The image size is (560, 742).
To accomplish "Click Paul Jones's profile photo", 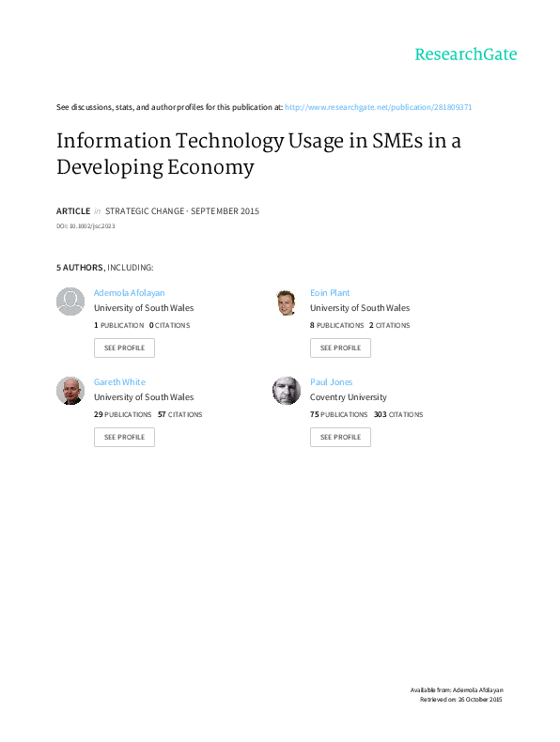I will [287, 391].
